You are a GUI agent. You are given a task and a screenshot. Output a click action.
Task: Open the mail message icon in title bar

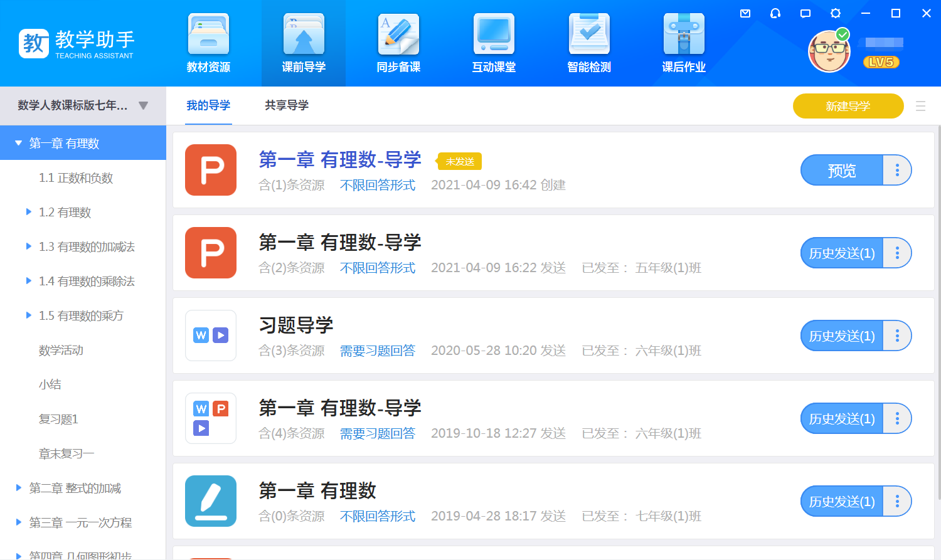coord(745,13)
